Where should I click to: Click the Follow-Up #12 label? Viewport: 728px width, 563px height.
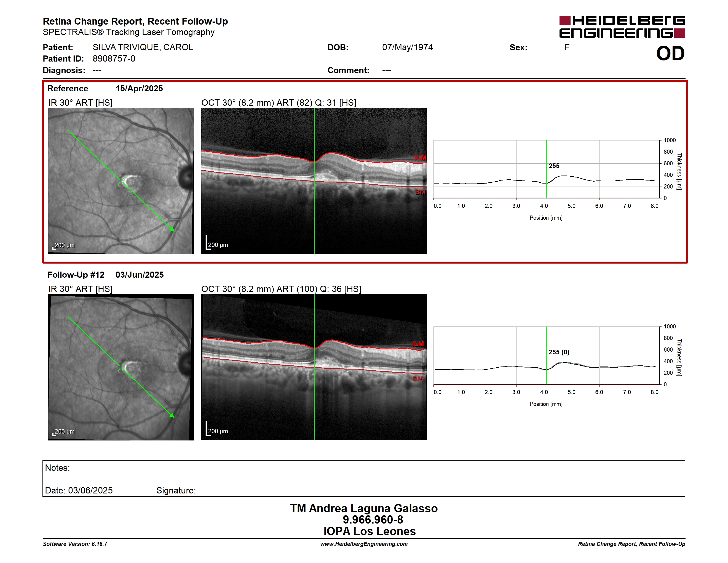click(x=76, y=275)
